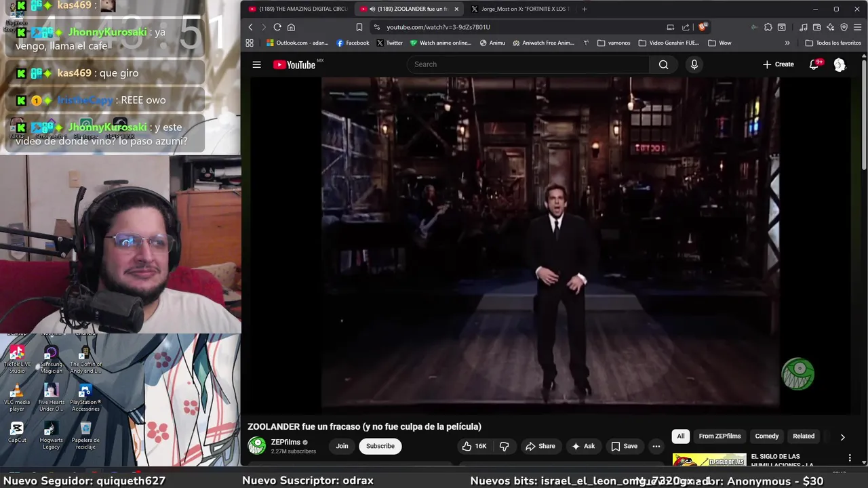Open El Siglo de las Humillaciones thumbnail
Image resolution: width=868 pixels, height=488 pixels.
pyautogui.click(x=709, y=460)
